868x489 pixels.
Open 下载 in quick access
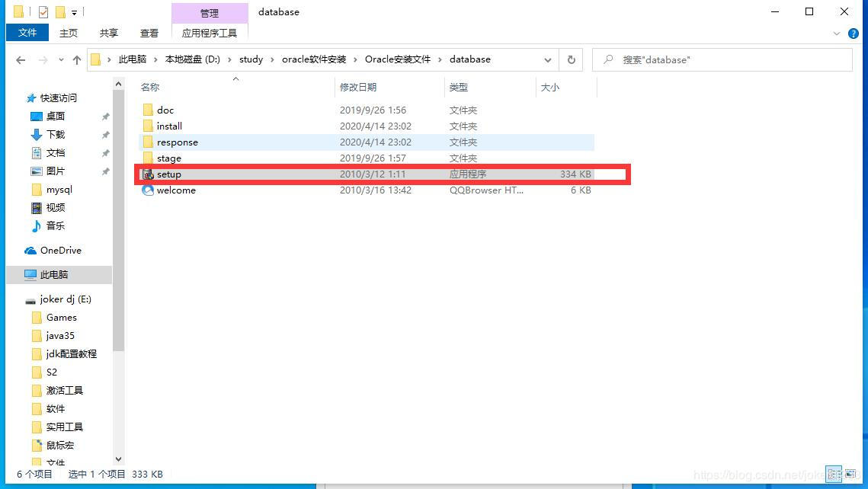click(x=56, y=134)
